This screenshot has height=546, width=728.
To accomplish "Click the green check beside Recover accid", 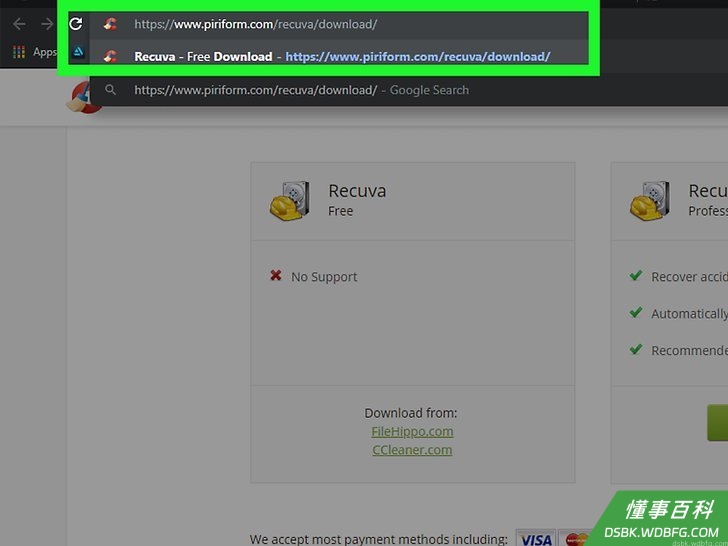I will tap(636, 275).
